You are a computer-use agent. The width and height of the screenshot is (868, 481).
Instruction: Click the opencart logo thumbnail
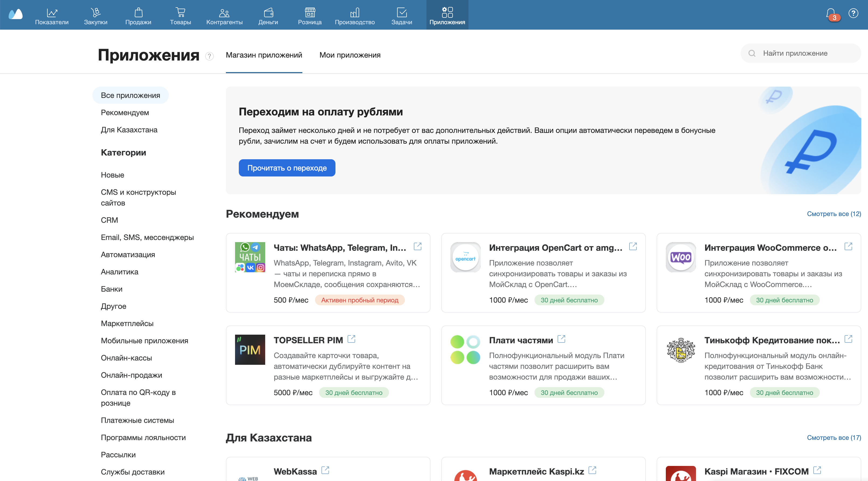click(465, 257)
